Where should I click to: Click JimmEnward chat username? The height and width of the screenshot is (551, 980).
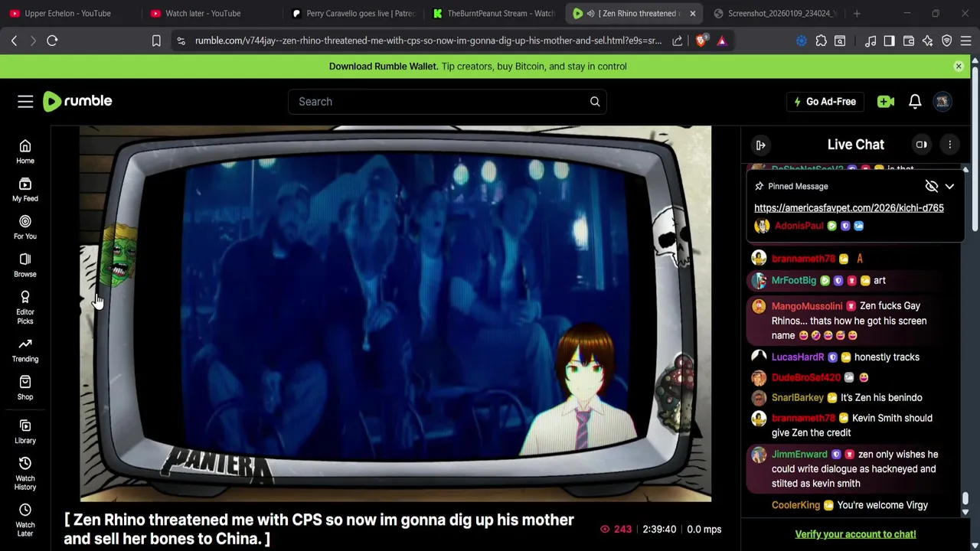799,454
